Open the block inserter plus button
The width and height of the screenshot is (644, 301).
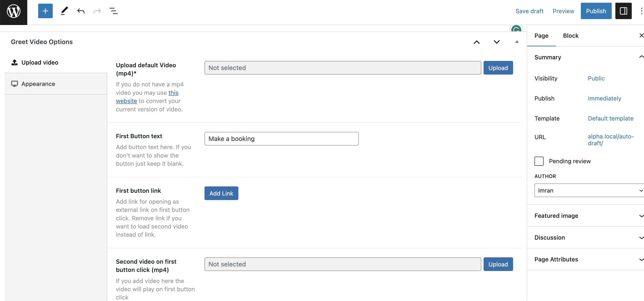pyautogui.click(x=45, y=11)
